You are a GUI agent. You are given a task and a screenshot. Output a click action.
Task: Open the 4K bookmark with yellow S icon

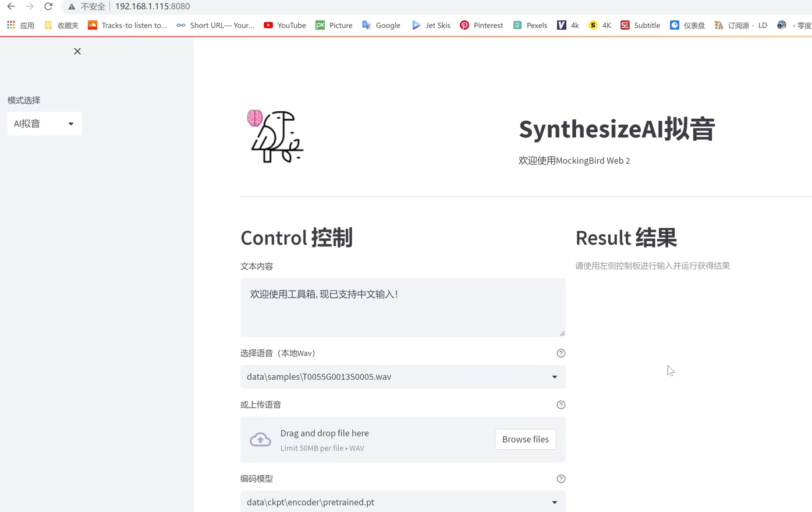click(600, 25)
